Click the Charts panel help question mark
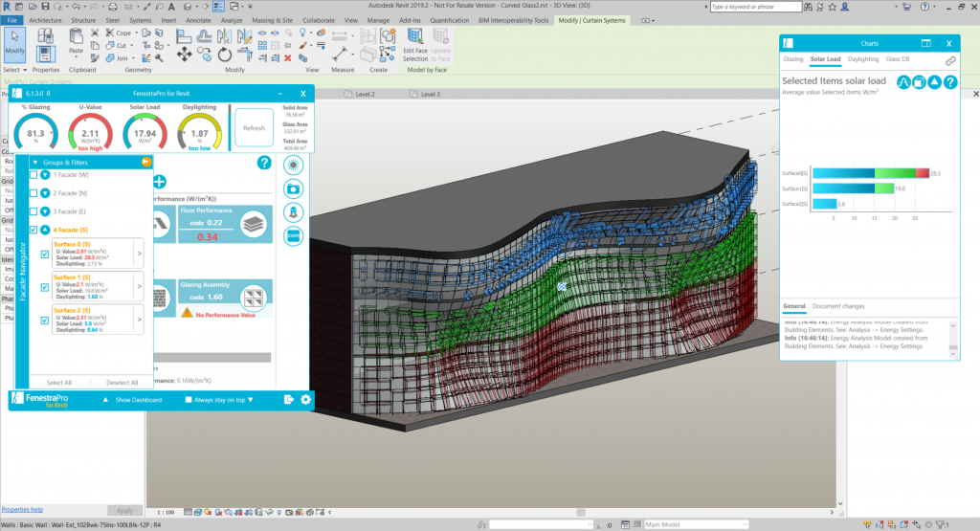The width and height of the screenshot is (980, 531). [x=950, y=82]
